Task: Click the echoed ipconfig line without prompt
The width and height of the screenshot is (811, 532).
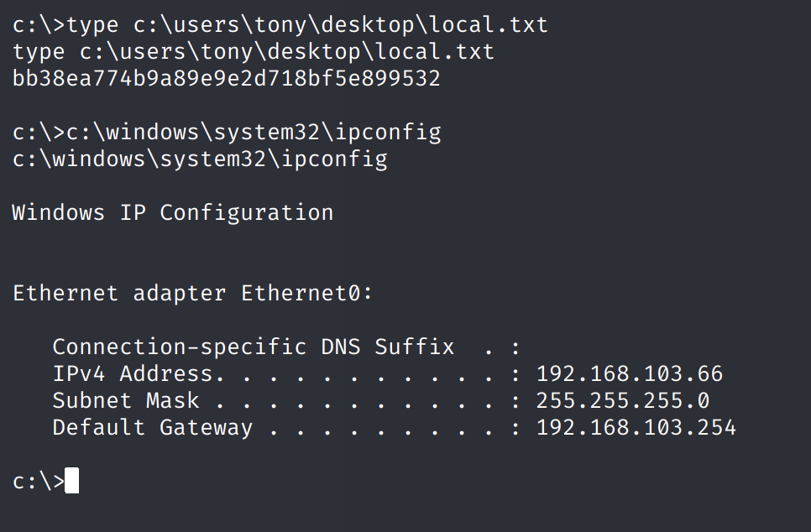Action: (x=200, y=159)
